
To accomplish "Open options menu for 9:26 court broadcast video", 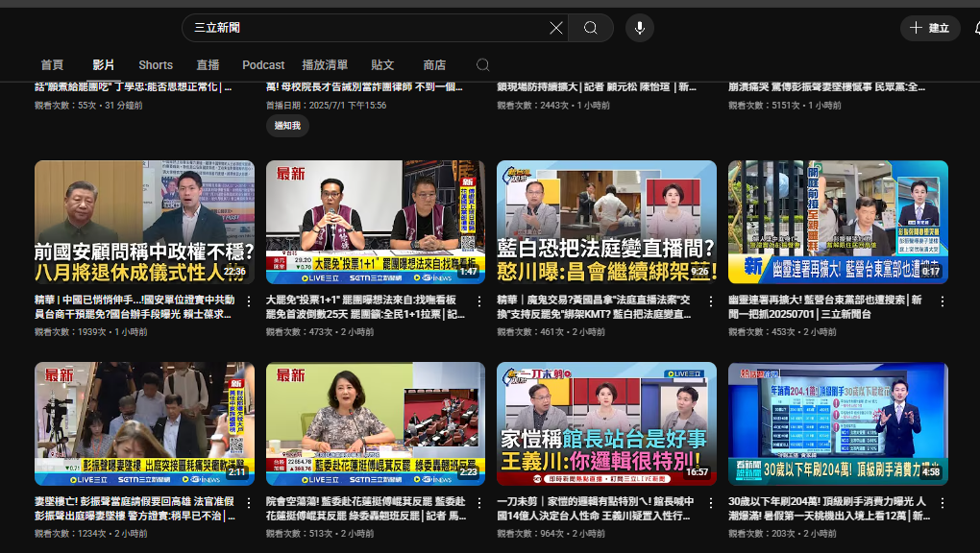I will click(711, 301).
